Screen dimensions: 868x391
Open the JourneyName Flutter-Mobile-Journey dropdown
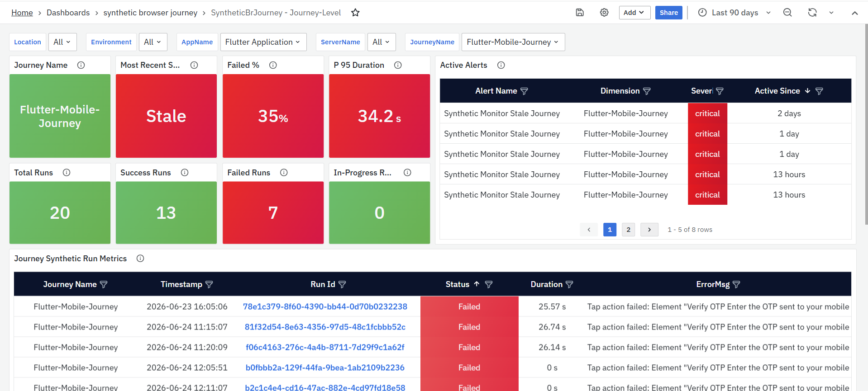click(x=513, y=42)
